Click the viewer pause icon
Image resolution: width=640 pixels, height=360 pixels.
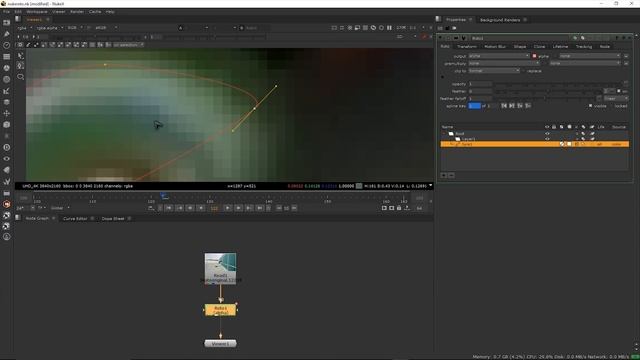click(389, 28)
